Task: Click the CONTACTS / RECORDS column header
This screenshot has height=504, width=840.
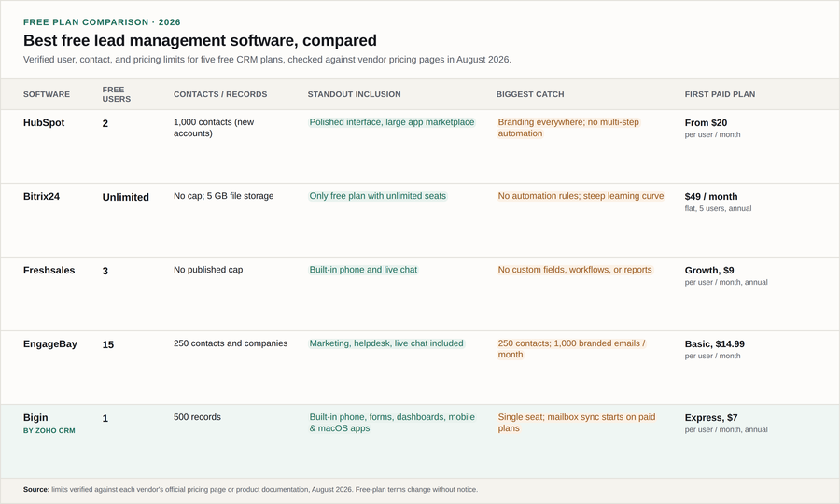Action: [x=220, y=94]
